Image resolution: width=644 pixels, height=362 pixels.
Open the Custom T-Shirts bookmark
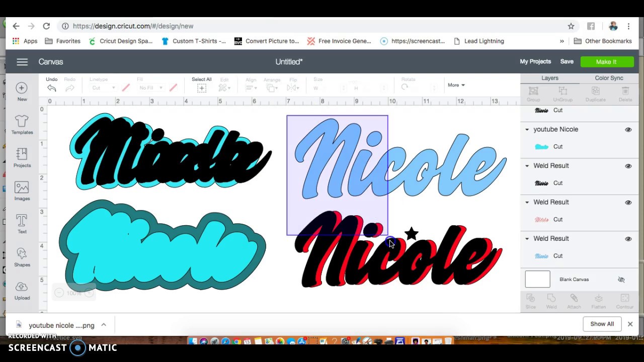point(194,41)
